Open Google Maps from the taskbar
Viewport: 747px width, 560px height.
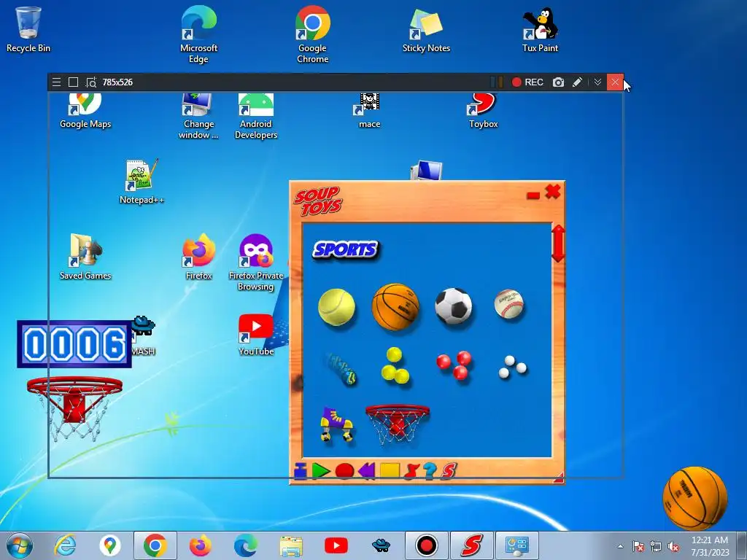[110, 545]
